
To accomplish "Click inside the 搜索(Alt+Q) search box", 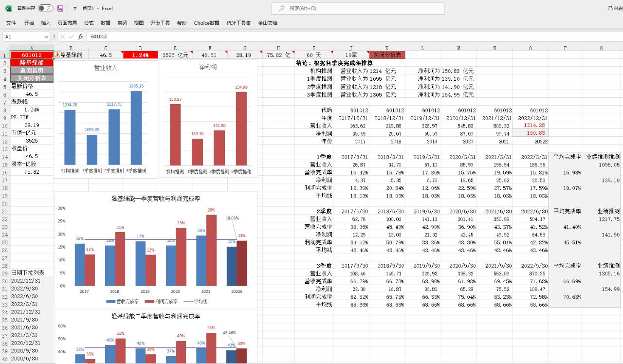I will [x=358, y=8].
